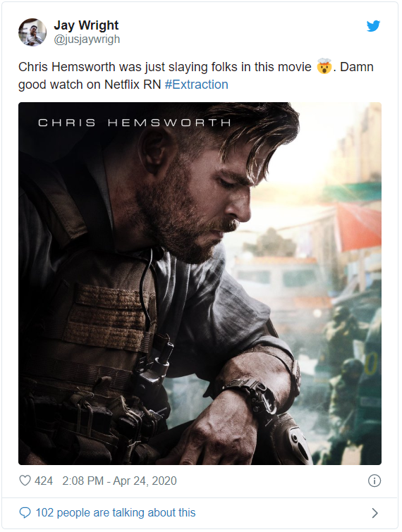The width and height of the screenshot is (402, 532).
Task: Click the speech bubble reply icon
Action: tap(25, 512)
